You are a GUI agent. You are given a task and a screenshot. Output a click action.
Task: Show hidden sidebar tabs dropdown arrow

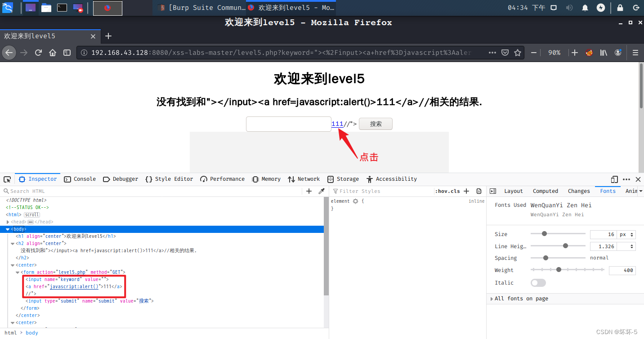click(640, 191)
